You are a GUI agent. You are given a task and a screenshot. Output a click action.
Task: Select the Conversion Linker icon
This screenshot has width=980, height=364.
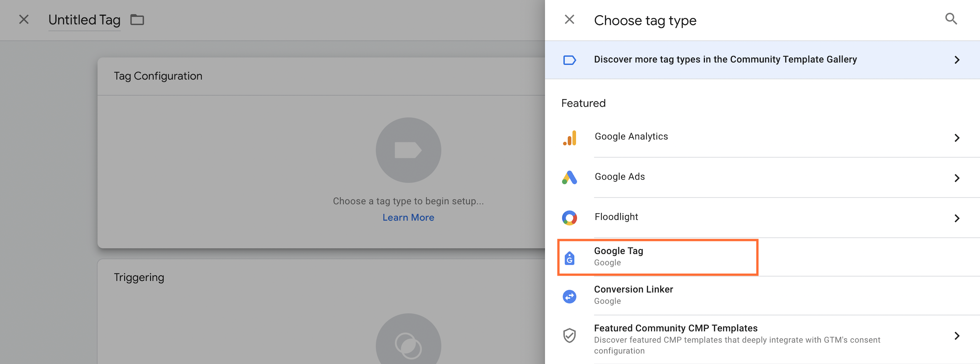click(569, 296)
